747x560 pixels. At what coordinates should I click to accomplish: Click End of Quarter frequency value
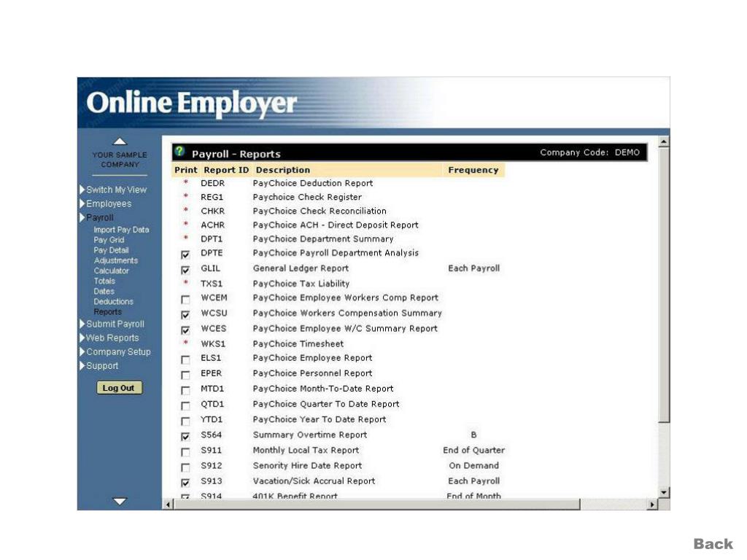pyautogui.click(x=473, y=450)
